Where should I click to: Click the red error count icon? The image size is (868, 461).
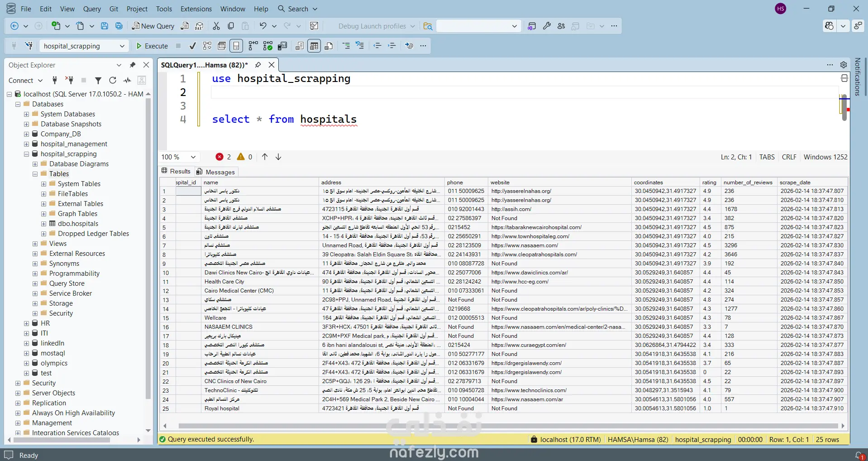point(219,157)
